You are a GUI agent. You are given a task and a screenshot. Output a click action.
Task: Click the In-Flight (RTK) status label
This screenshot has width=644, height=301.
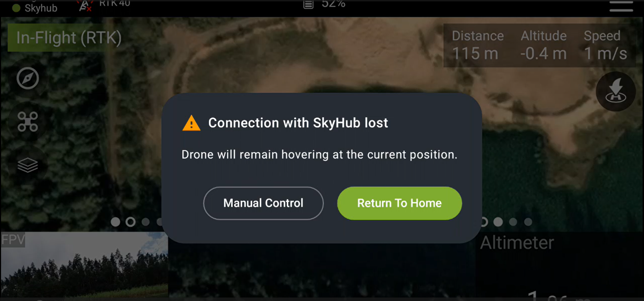pos(68,38)
